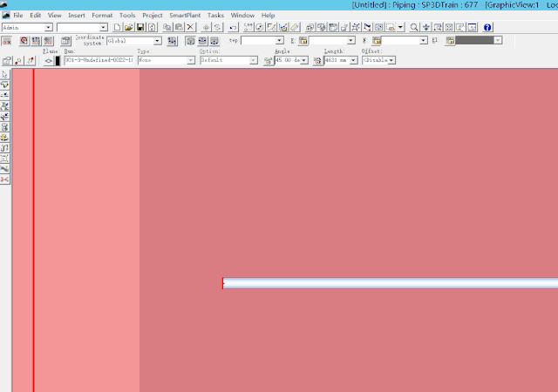Image resolution: width=558 pixels, height=392 pixels.
Task: Expand the E coordinate dropdown
Action: (x=350, y=41)
